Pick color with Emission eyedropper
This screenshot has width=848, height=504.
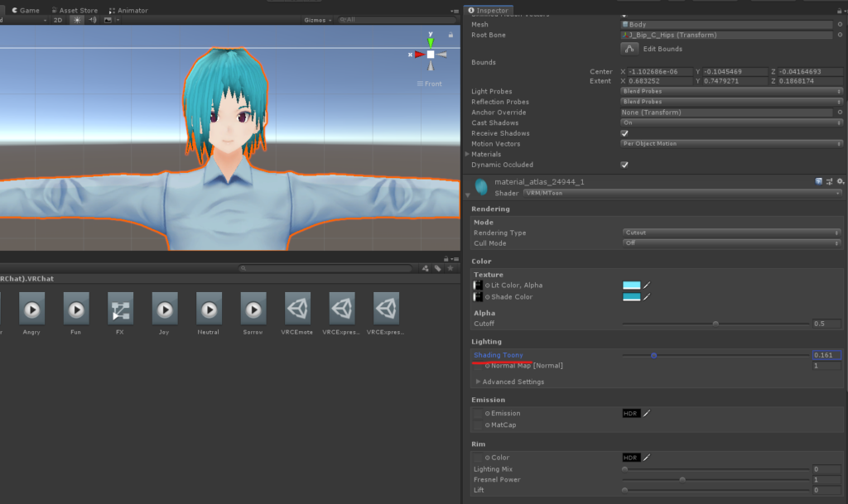tap(646, 413)
